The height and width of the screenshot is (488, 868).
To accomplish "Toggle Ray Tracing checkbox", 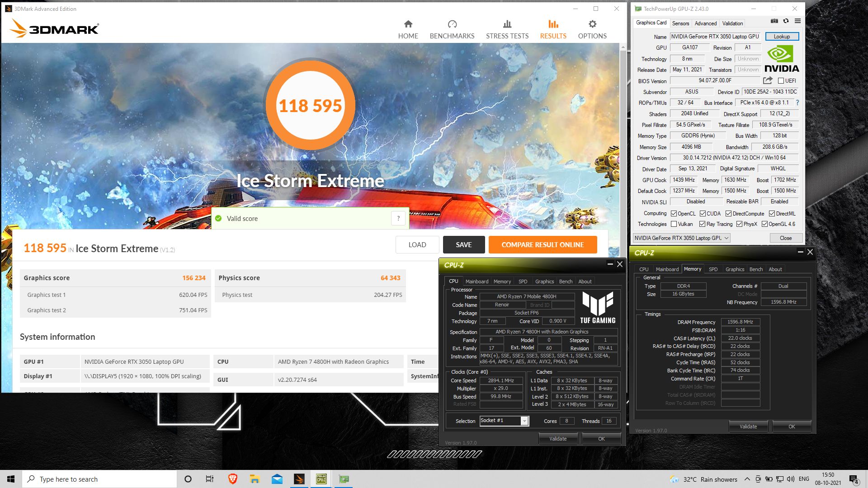I will point(702,224).
